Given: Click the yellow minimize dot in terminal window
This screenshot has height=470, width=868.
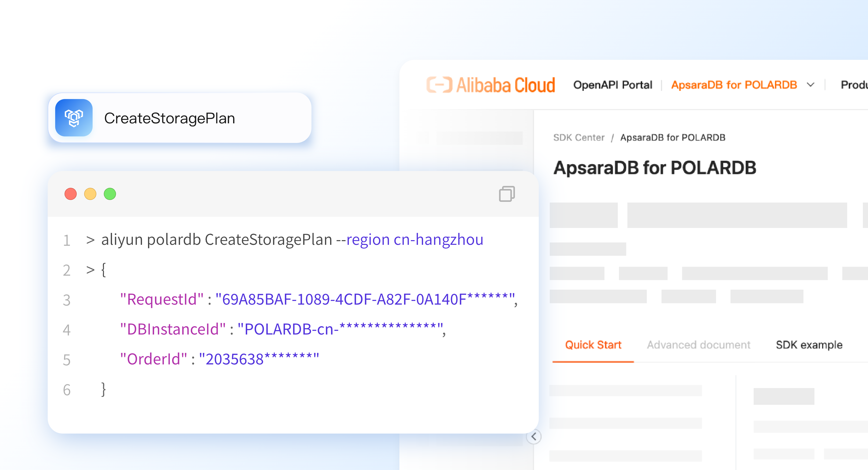Looking at the screenshot, I should (x=90, y=194).
